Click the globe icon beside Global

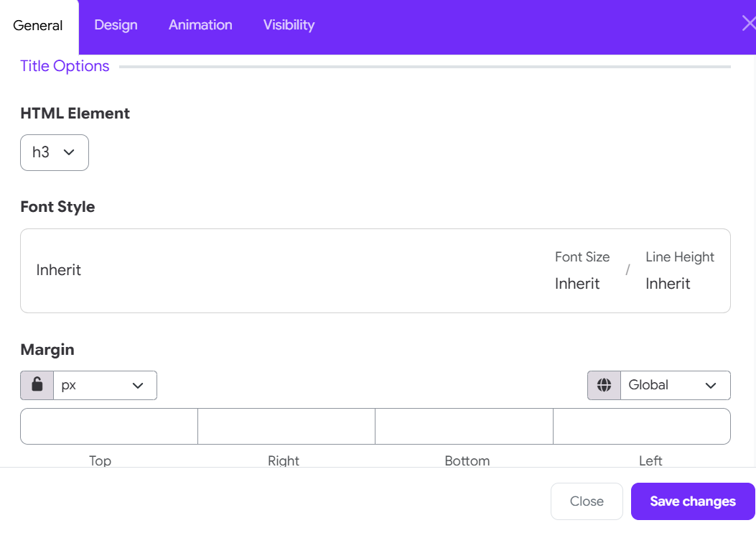(604, 385)
